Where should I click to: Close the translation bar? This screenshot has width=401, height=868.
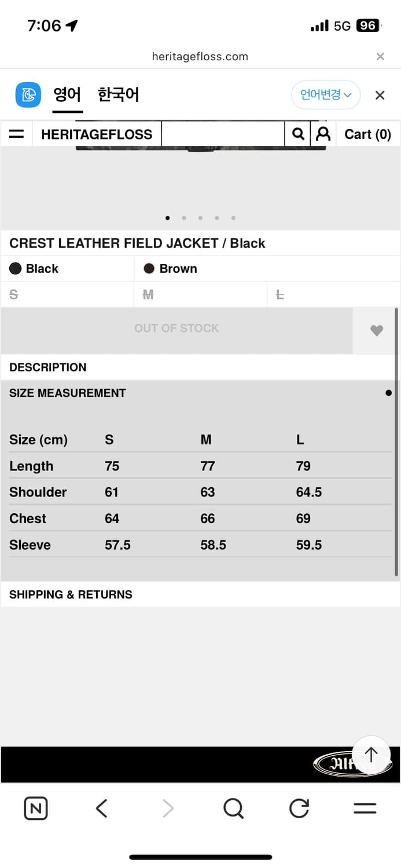tap(380, 95)
